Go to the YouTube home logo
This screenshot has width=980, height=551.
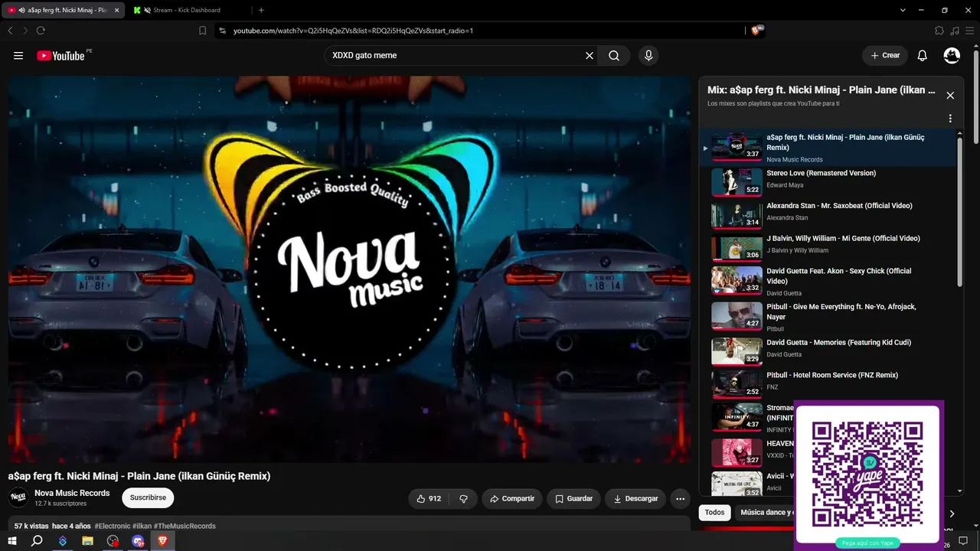[61, 55]
